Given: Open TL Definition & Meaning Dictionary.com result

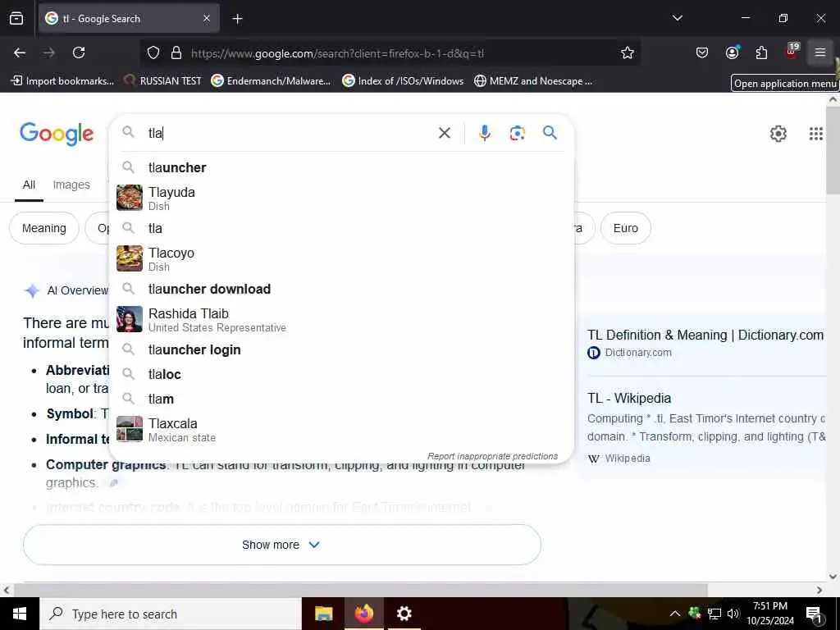Looking at the screenshot, I should (x=705, y=336).
